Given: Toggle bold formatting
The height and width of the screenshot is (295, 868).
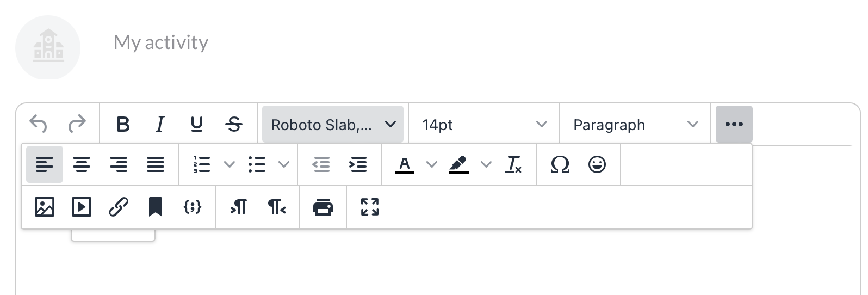Looking at the screenshot, I should coord(123,125).
